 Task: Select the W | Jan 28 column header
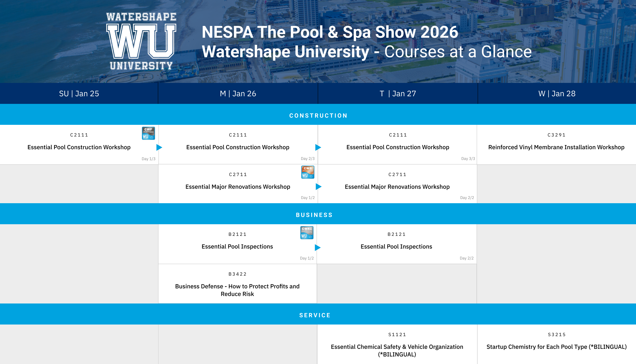point(557,93)
